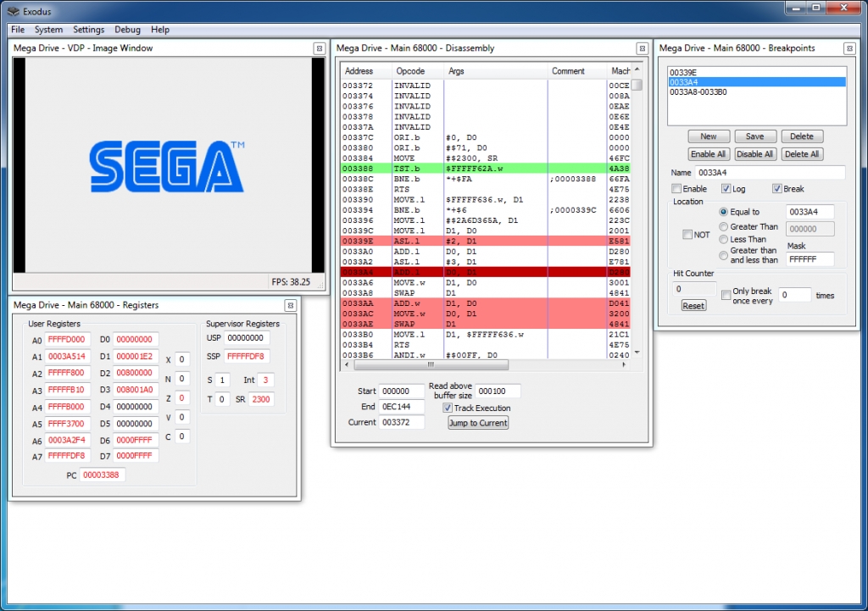This screenshot has width=868, height=611.
Task: Select Less Than location option
Action: 724,239
